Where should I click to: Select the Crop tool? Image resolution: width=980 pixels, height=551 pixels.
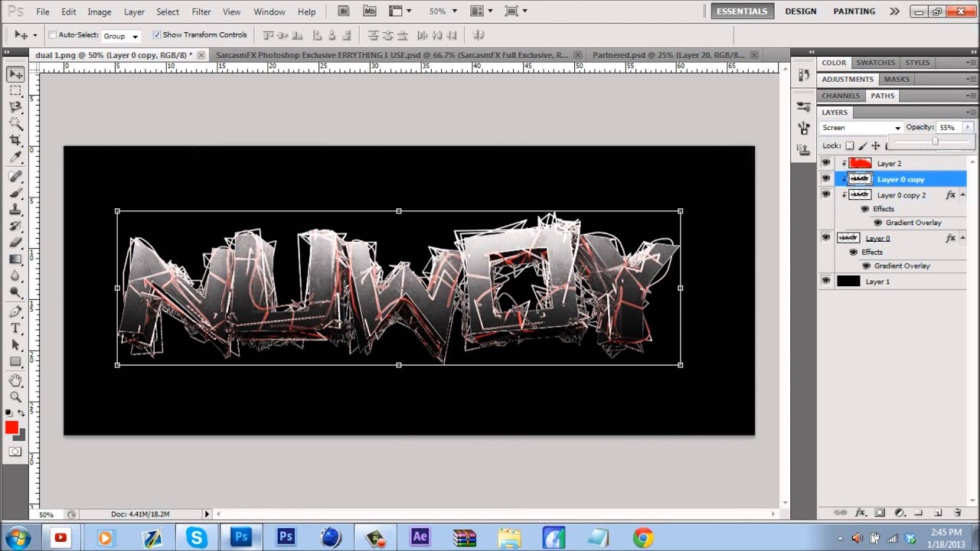coord(15,140)
